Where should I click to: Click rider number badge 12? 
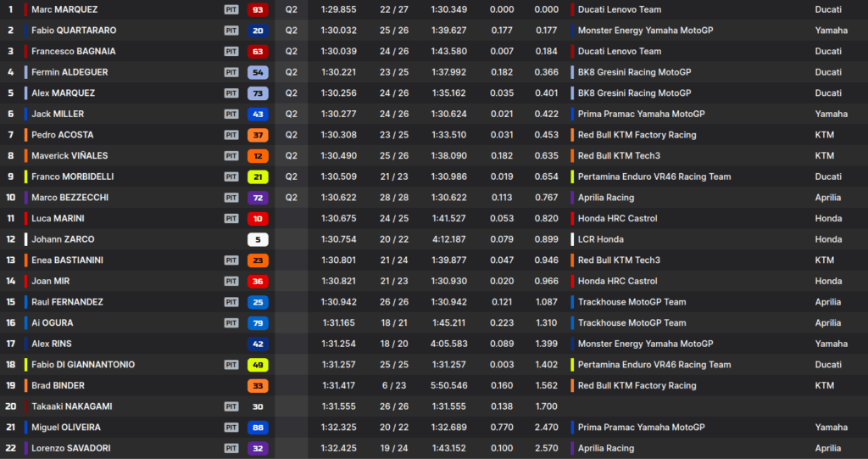[x=258, y=156]
